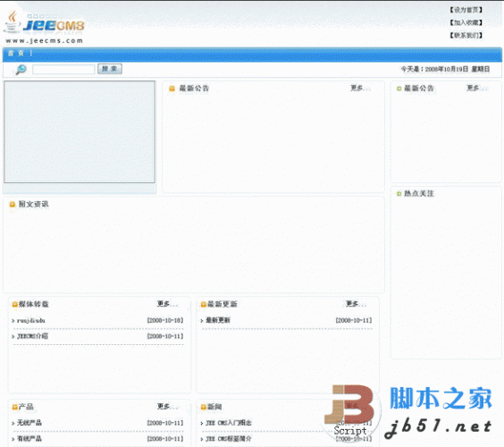This screenshot has height=447, width=504.
Task: Open the second product entry under 产品
Action: [x=29, y=439]
